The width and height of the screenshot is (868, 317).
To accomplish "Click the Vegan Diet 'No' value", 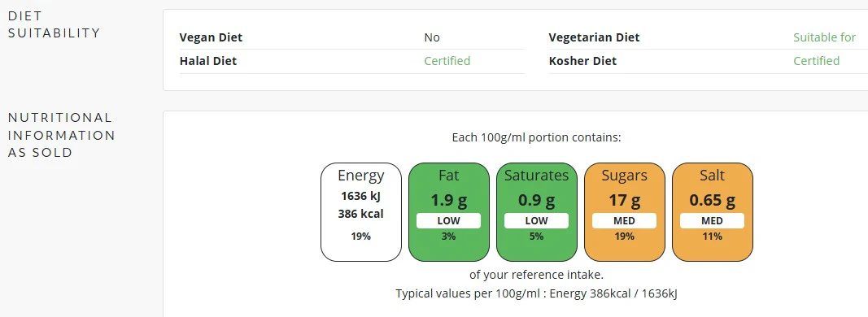I will (x=432, y=37).
